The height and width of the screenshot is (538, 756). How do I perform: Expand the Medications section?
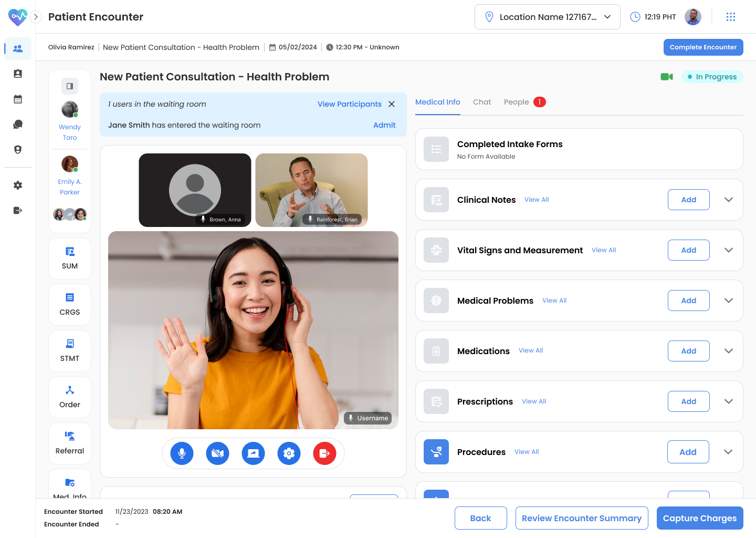click(728, 350)
